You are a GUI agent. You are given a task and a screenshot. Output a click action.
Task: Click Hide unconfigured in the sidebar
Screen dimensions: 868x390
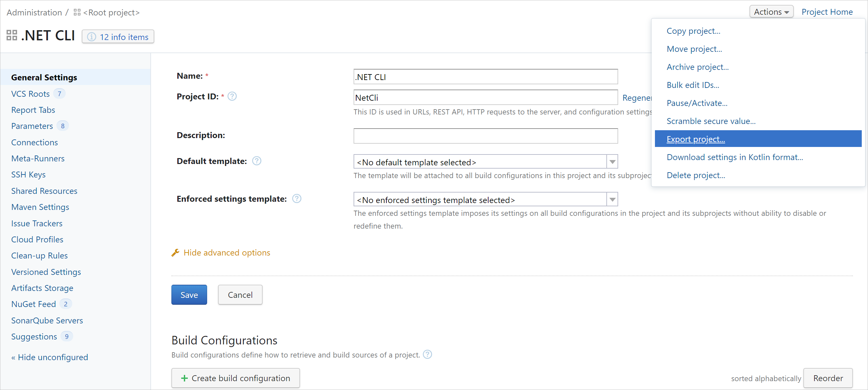pos(50,357)
